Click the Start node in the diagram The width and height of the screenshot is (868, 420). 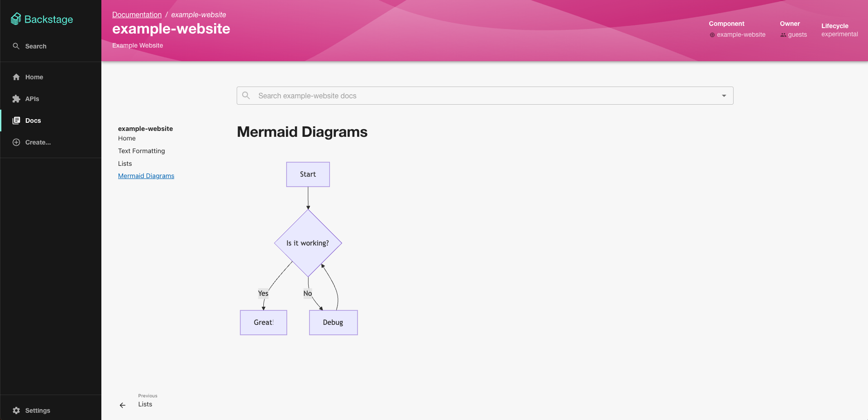click(x=308, y=174)
